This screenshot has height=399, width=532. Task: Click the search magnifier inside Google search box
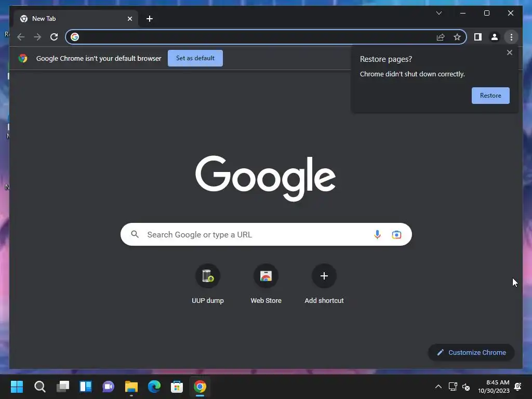[135, 234]
